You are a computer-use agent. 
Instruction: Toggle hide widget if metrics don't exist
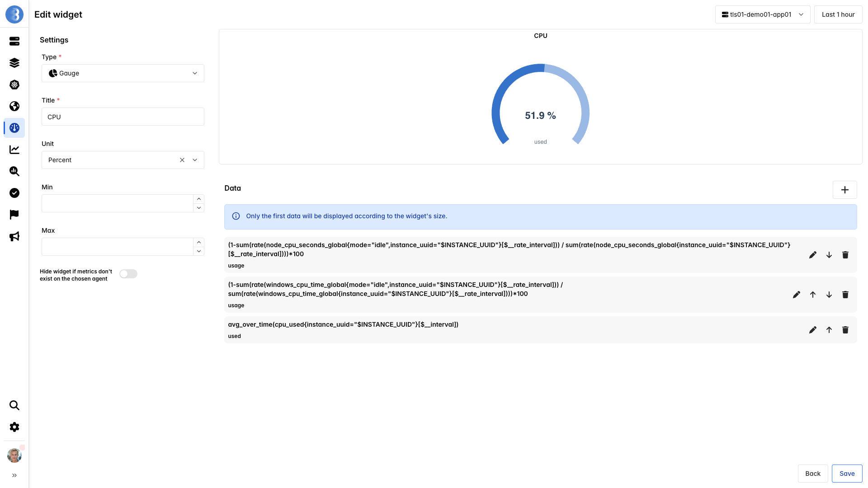[x=128, y=274]
